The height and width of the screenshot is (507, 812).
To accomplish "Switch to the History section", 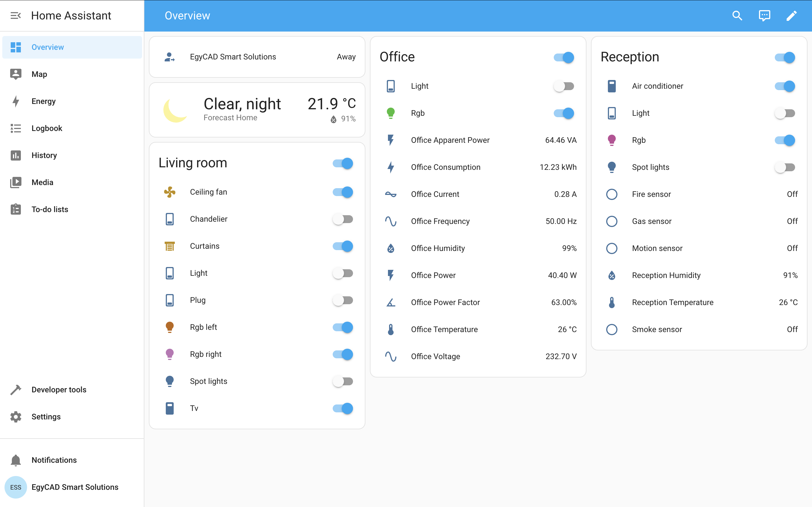I will (x=44, y=155).
